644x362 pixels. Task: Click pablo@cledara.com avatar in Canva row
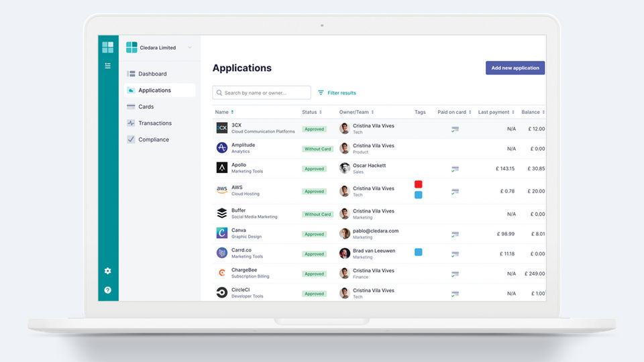[x=345, y=233]
